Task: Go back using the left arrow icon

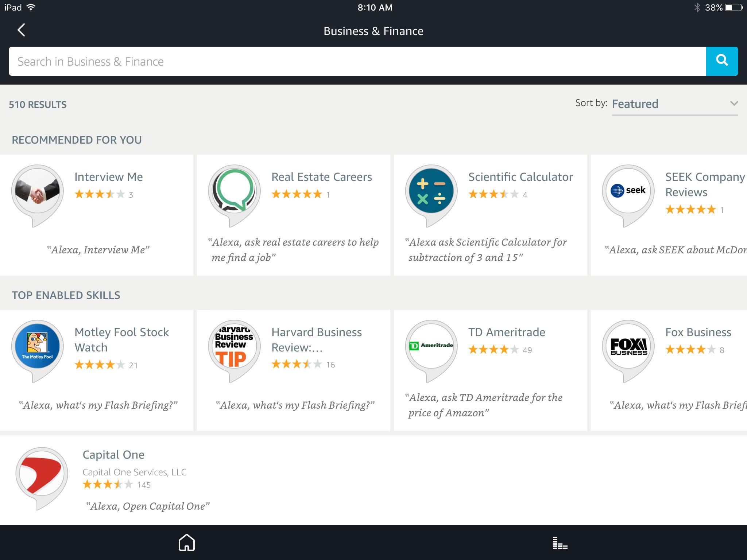Action: click(x=22, y=30)
